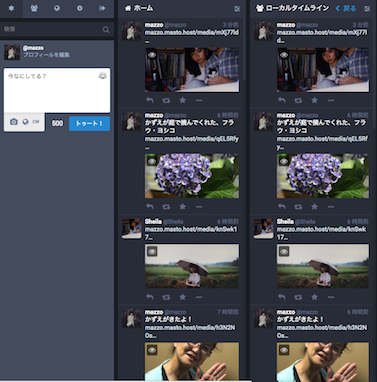Image resolution: width=377 pixels, height=382 pixels.
Task: Hide umbrella photo media in ホーム column
Action: (152, 251)
